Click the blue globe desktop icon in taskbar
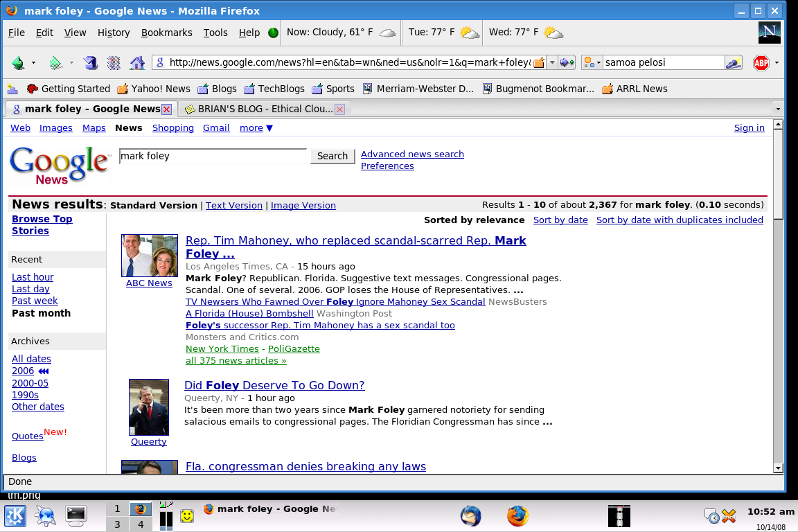Viewport: 798px width, 532px height. (45, 516)
